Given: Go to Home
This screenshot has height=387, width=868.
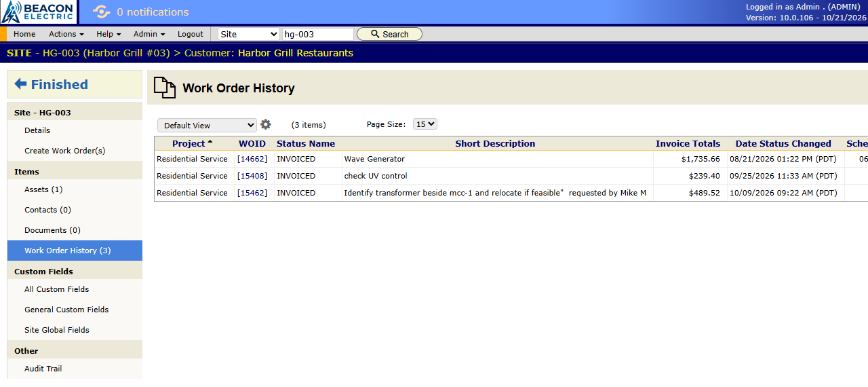Looking at the screenshot, I should pyautogui.click(x=24, y=34).
